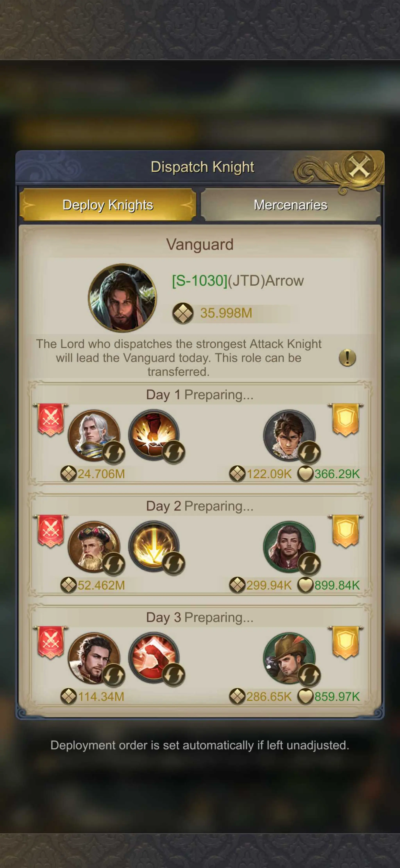Image resolution: width=400 pixels, height=868 pixels.
Task: Tap the [S-1030](JTD)Arrow player name
Action: (238, 281)
